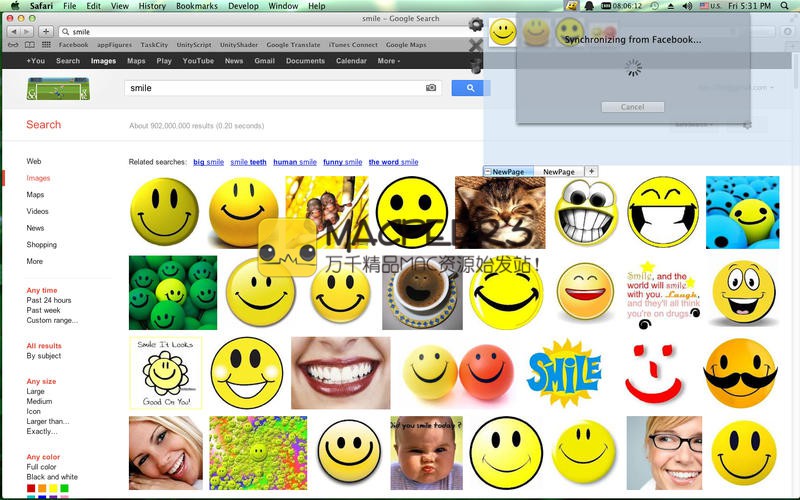Viewport: 800px width, 500px height.
Task: Select the red color filter swatch
Action: [31, 488]
